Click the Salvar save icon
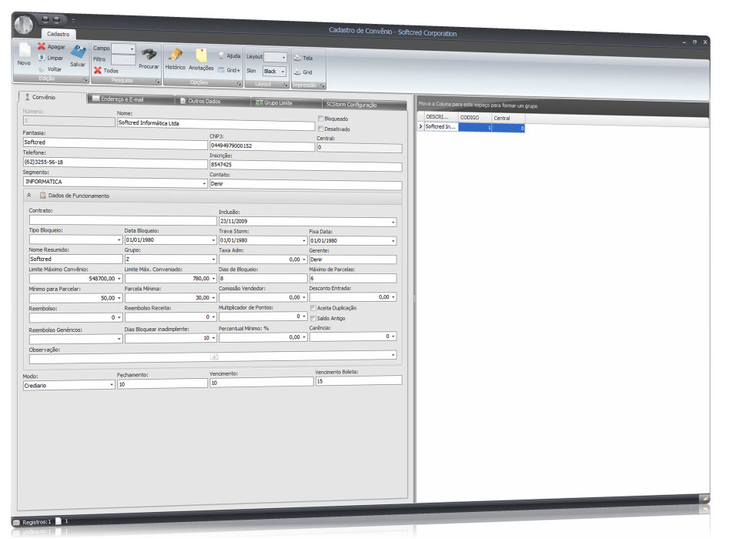 pyautogui.click(x=78, y=52)
